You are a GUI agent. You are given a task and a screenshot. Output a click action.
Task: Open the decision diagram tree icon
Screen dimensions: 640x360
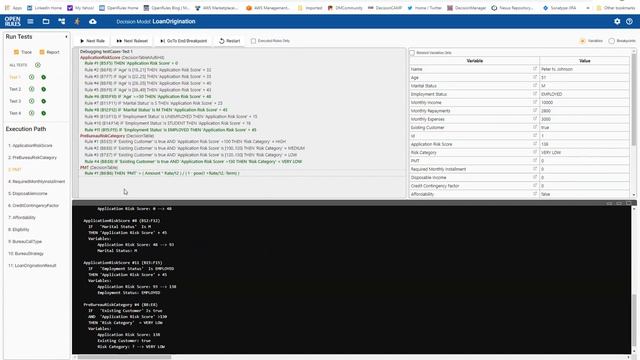click(x=62, y=21)
